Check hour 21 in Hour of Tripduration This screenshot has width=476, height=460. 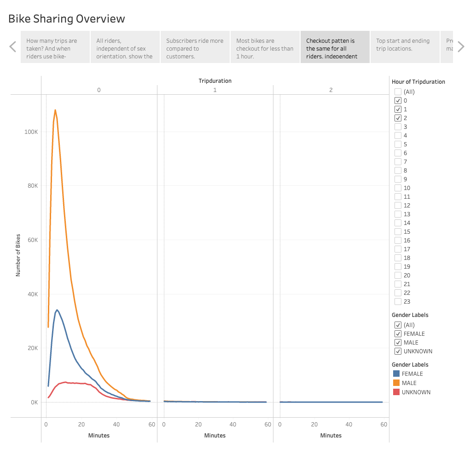click(398, 284)
